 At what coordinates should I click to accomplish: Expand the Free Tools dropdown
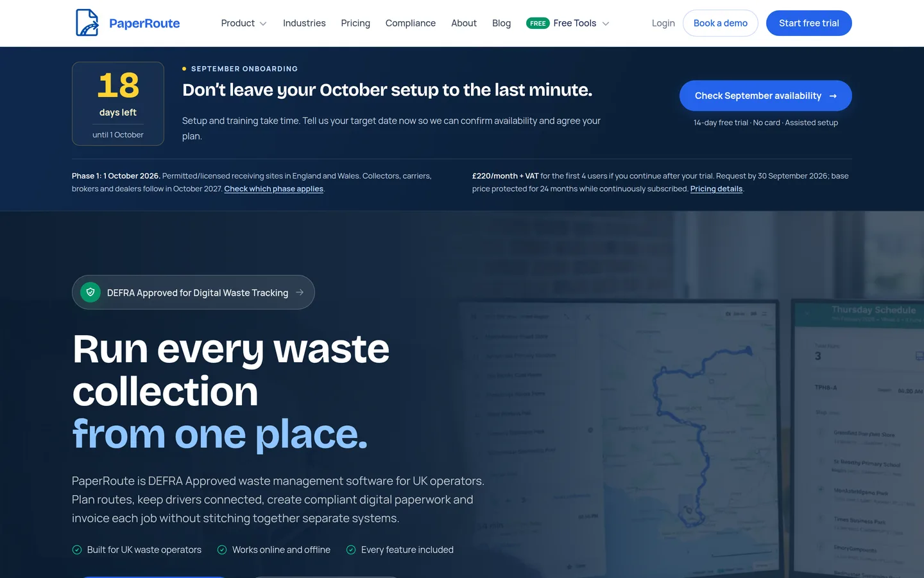568,23
